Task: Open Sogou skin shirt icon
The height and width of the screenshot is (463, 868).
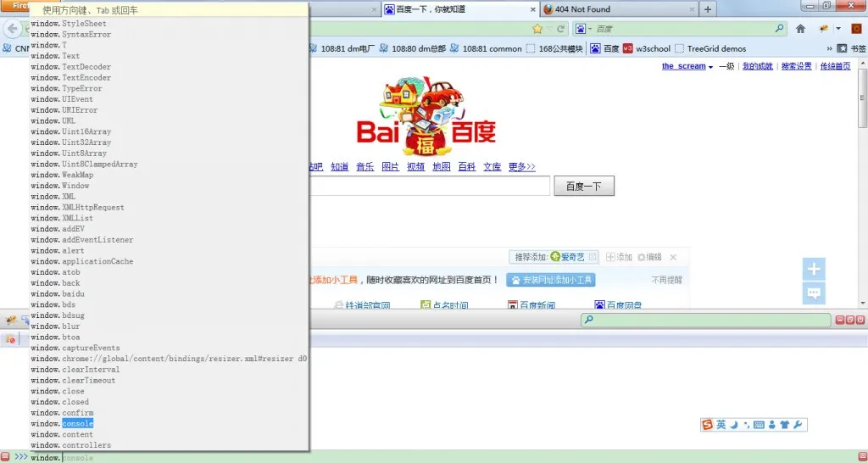Action: click(x=784, y=425)
